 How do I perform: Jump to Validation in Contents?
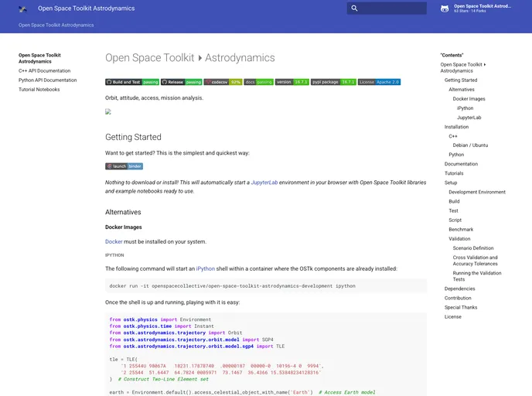click(459, 238)
